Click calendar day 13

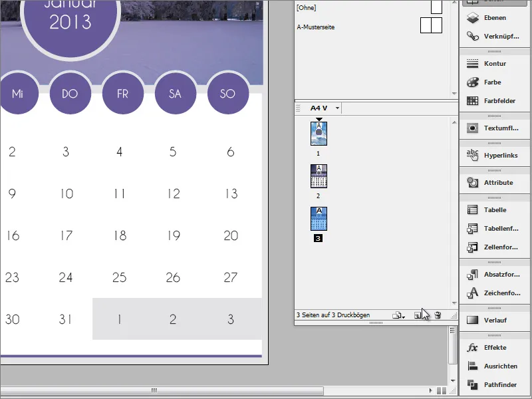point(231,194)
